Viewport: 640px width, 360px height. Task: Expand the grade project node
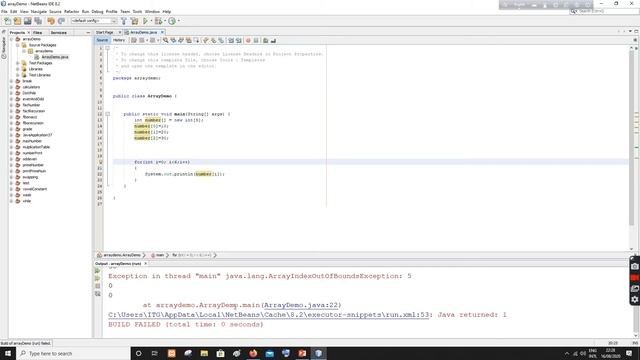11,129
